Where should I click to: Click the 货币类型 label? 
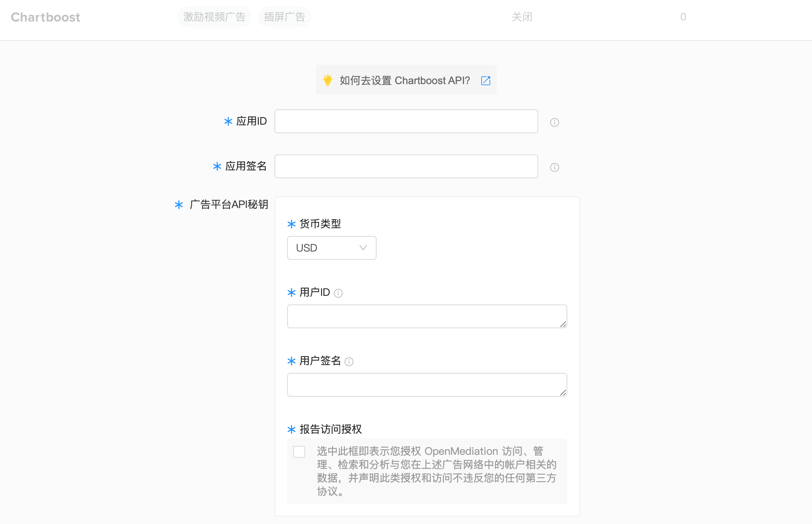pos(320,224)
